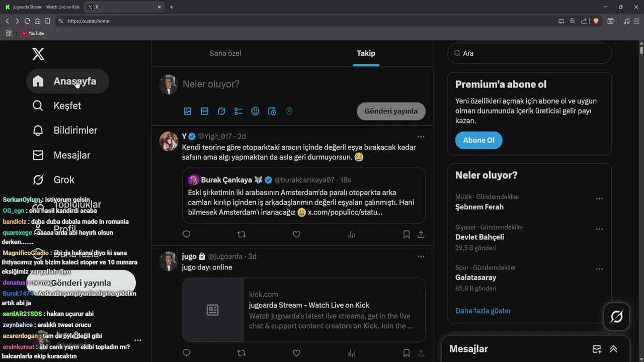Screen dimensions: 644x362
Task: Reply to Yigit_017's post
Action: [187, 234]
